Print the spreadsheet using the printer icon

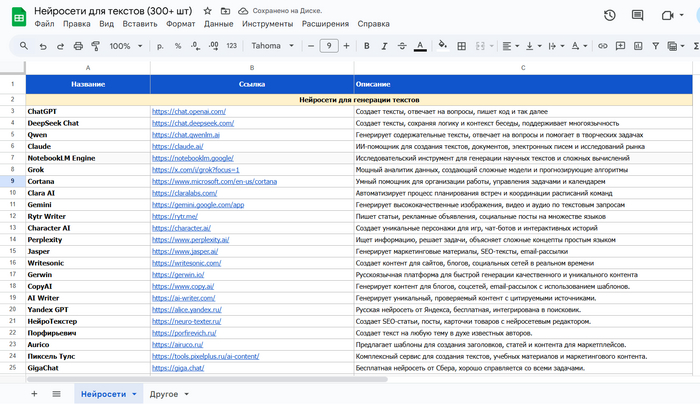tap(78, 46)
